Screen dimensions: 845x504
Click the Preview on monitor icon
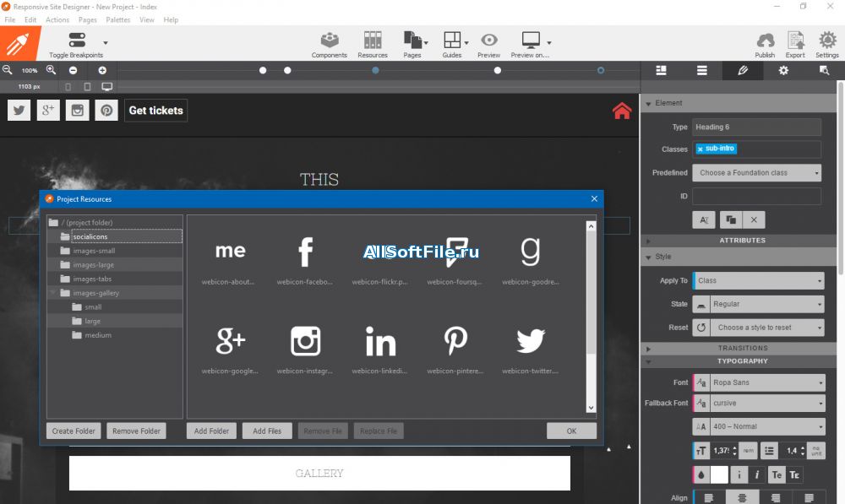pos(531,40)
